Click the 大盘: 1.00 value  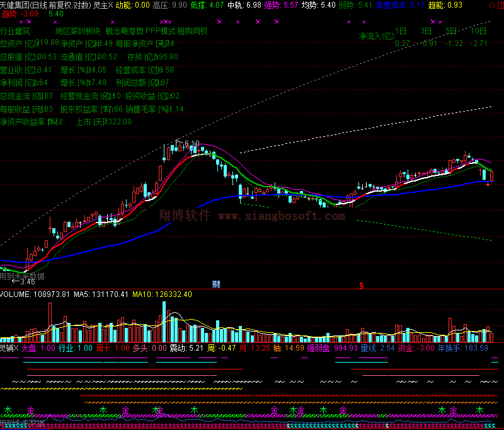click(38, 348)
